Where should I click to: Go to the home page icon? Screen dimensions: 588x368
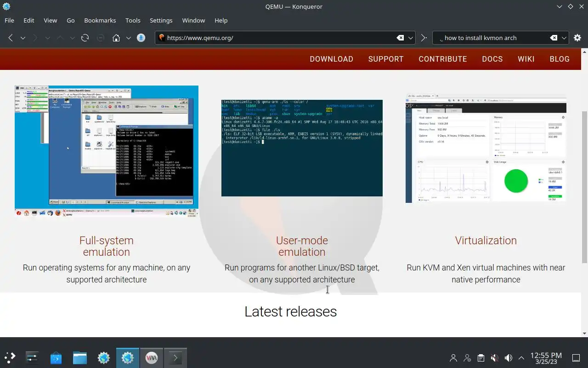coord(116,38)
